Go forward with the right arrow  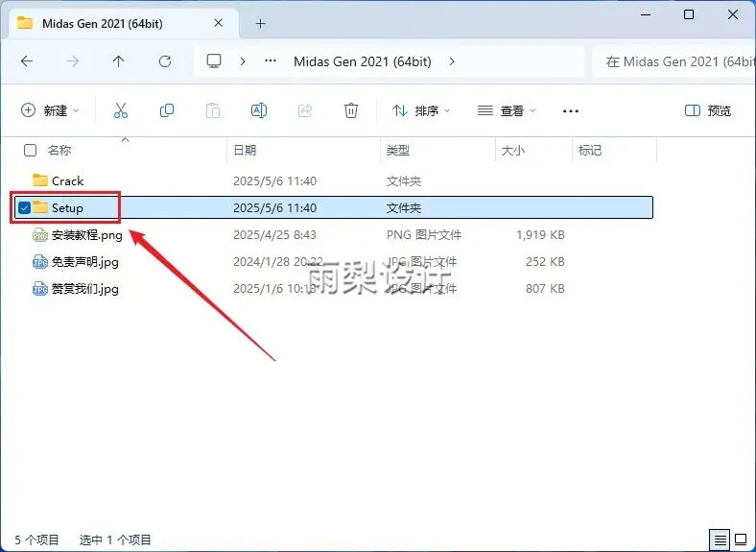pos(73,61)
